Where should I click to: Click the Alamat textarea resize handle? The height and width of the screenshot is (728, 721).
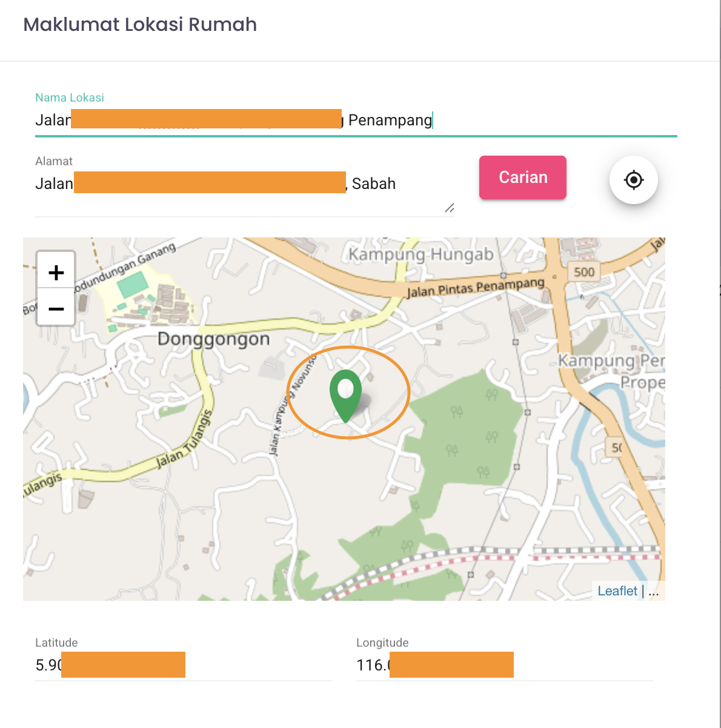[x=450, y=208]
